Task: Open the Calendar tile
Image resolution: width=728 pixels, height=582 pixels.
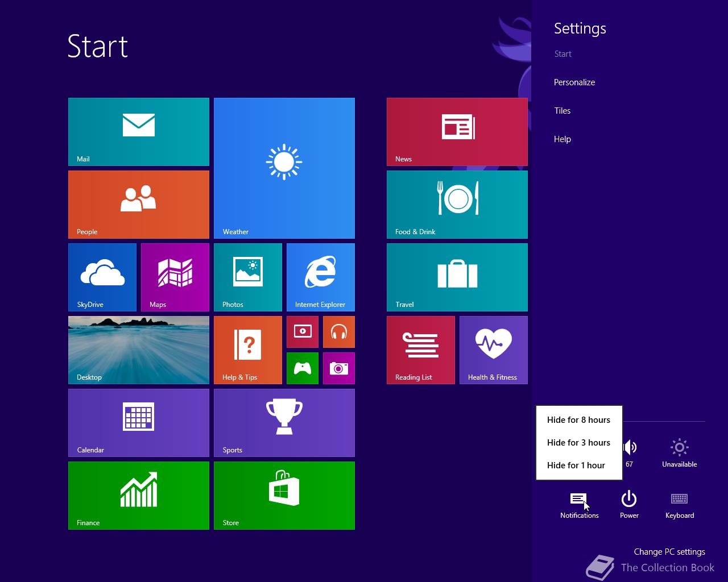Action: (x=139, y=423)
